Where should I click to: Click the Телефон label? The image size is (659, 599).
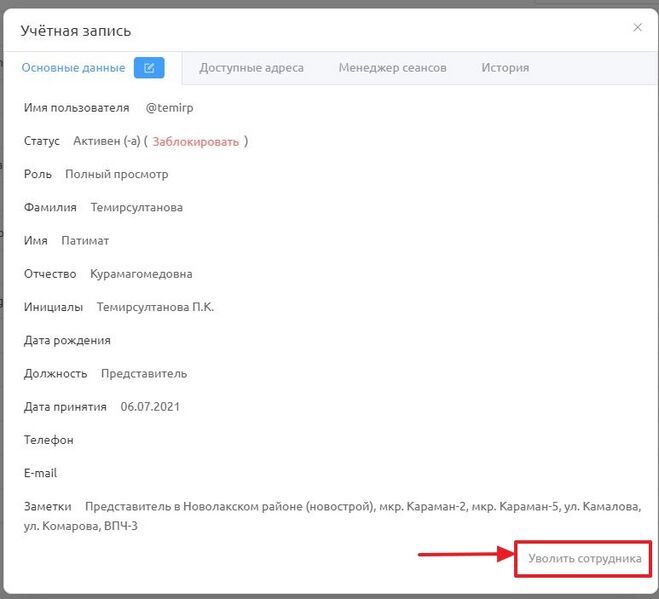click(x=49, y=440)
